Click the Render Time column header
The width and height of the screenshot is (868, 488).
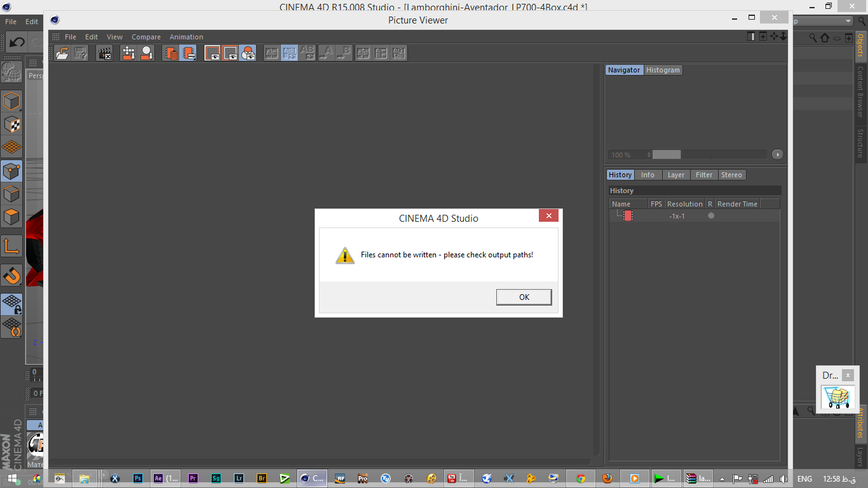[737, 204]
